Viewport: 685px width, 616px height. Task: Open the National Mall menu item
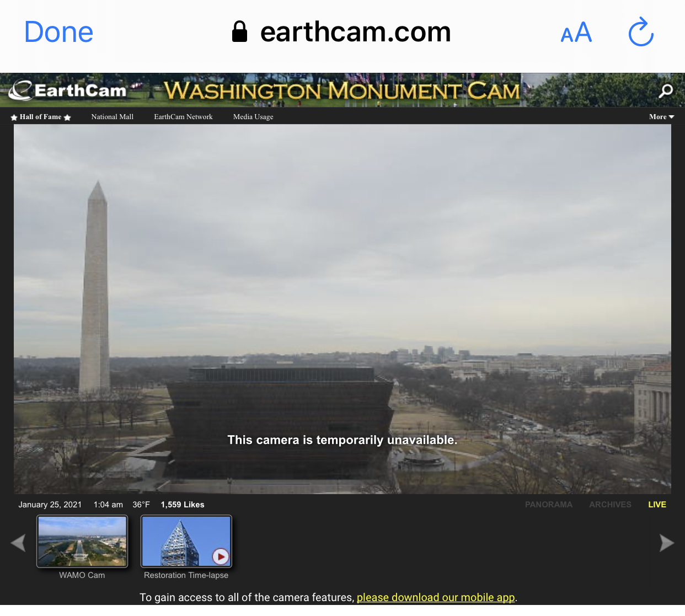(113, 117)
